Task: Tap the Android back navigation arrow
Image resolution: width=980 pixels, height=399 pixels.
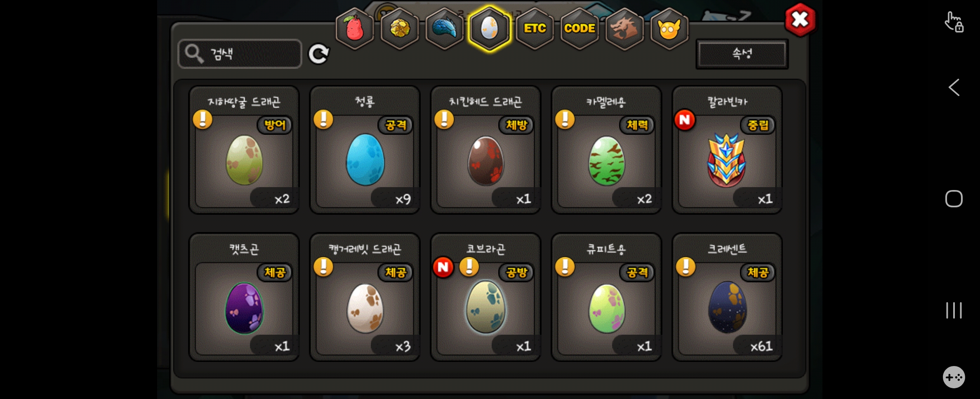Action: click(954, 87)
